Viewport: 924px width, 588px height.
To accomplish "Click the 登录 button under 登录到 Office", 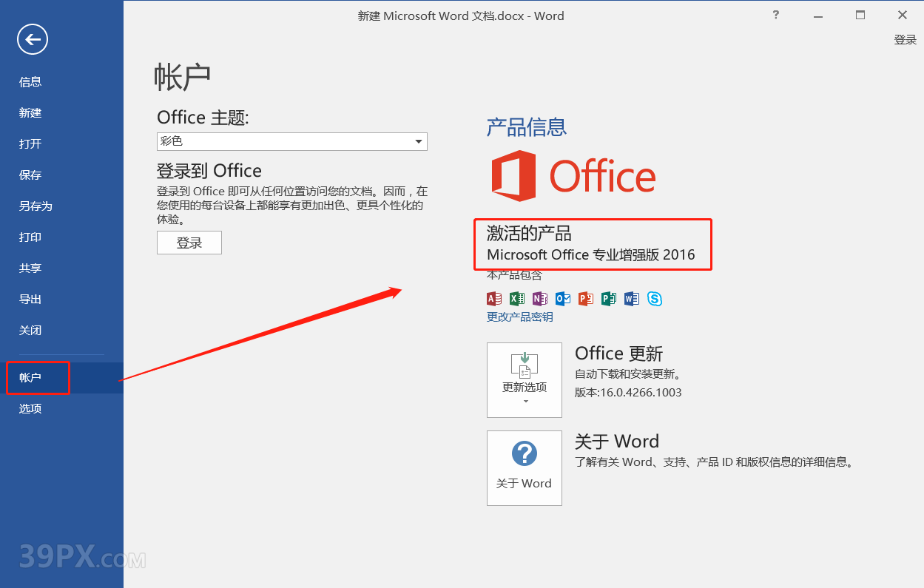I will (x=189, y=243).
